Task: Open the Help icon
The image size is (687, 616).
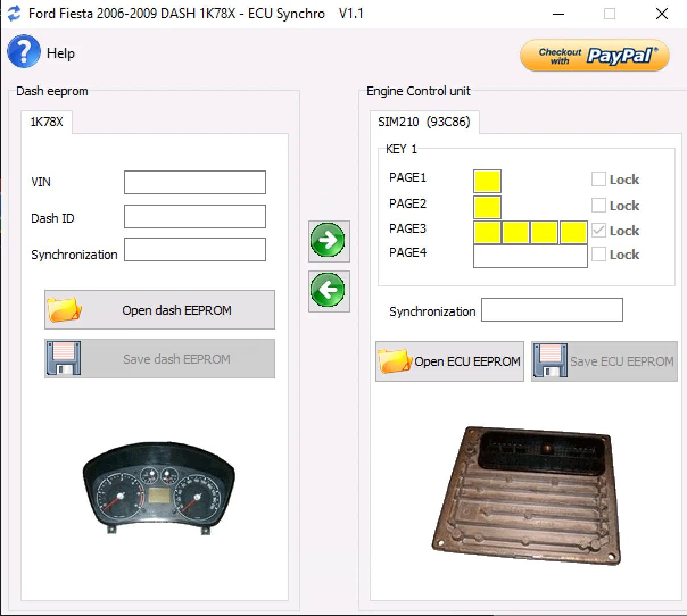Action: pos(23,52)
